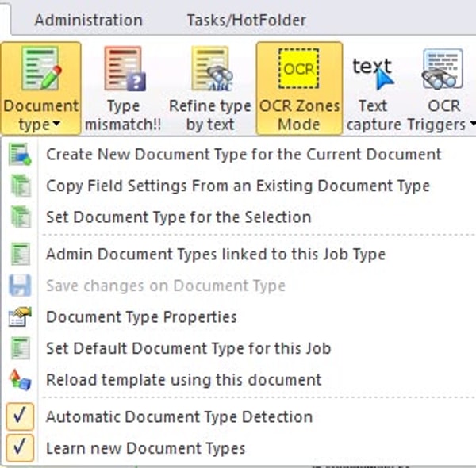Image resolution: width=476 pixels, height=468 pixels.
Task: Select the Refine type by text icon
Action: pyautogui.click(x=212, y=69)
